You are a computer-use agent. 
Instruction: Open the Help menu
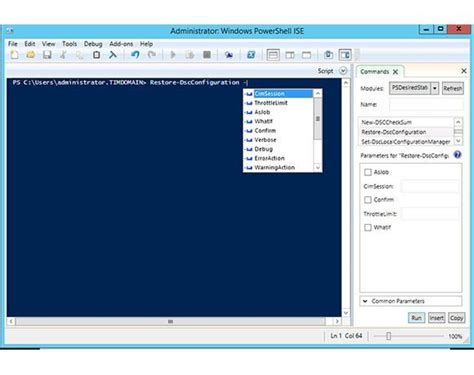(x=146, y=44)
